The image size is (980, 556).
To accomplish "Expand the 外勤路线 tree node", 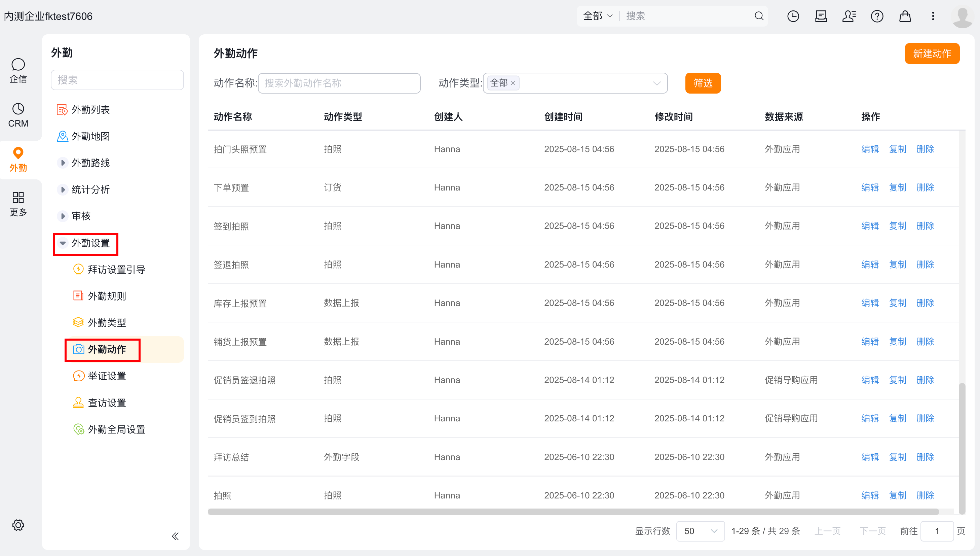I will [x=63, y=163].
